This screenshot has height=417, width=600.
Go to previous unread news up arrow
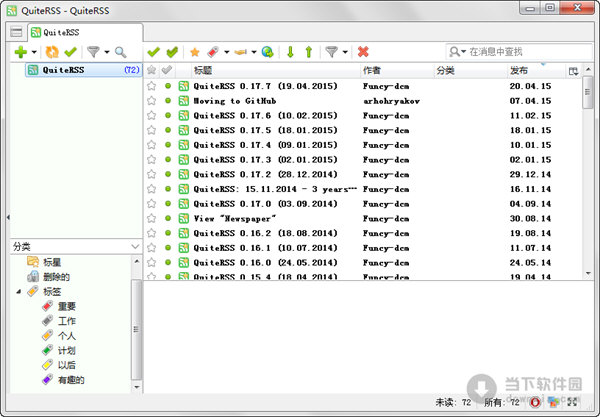pyautogui.click(x=309, y=52)
